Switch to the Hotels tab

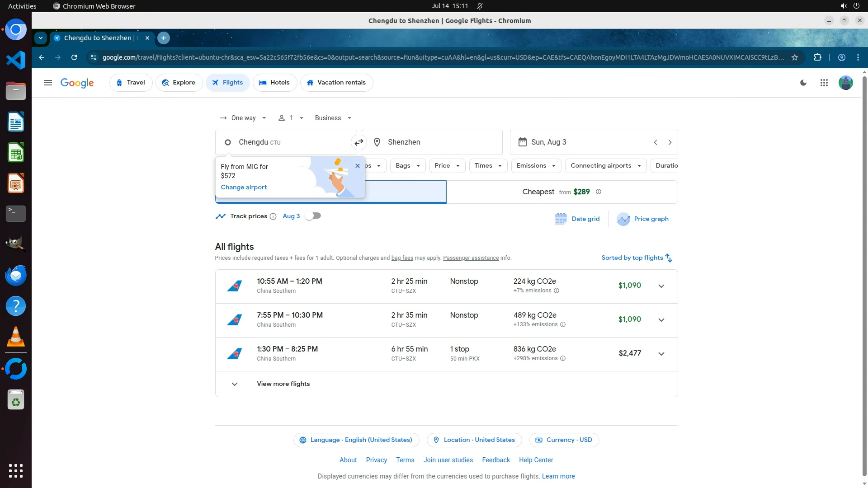tap(274, 83)
